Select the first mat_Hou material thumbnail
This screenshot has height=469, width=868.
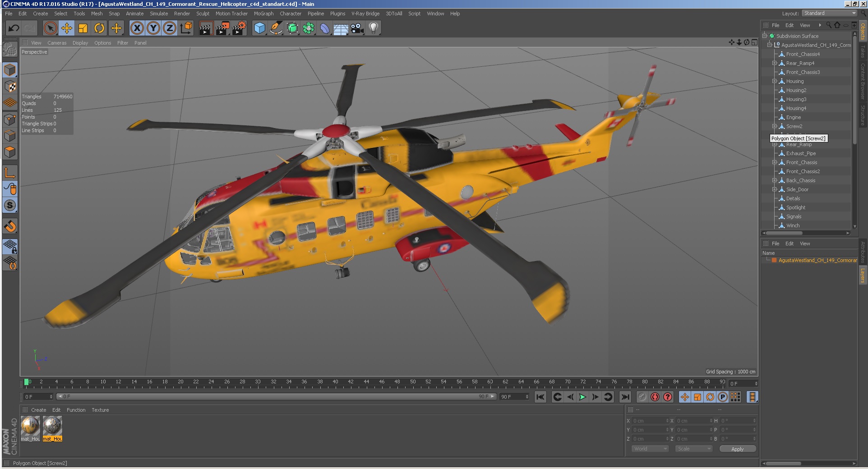(30, 428)
